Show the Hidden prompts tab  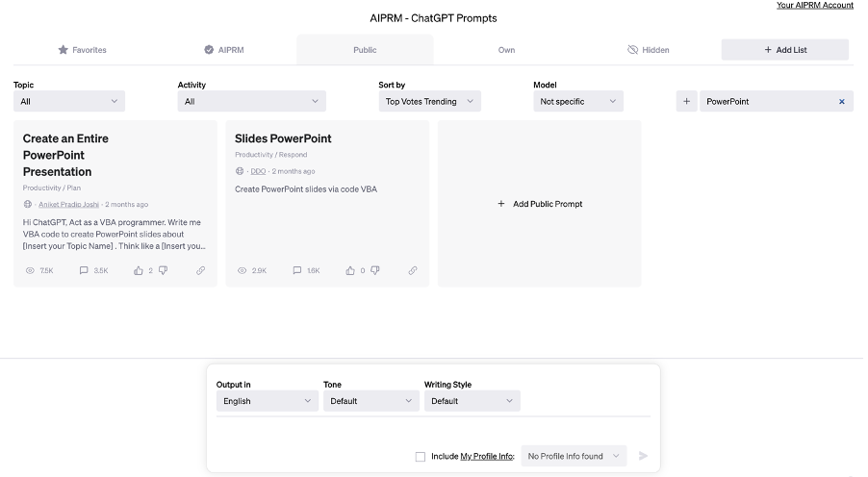(649, 50)
